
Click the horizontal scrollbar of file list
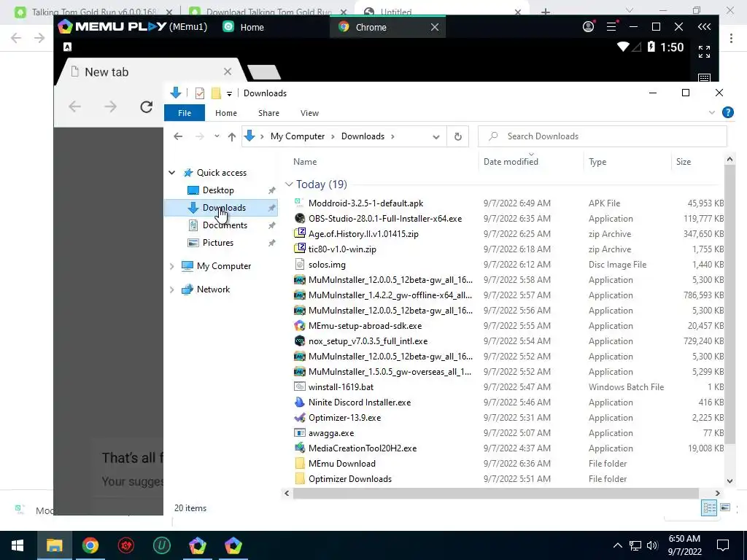(x=495, y=494)
